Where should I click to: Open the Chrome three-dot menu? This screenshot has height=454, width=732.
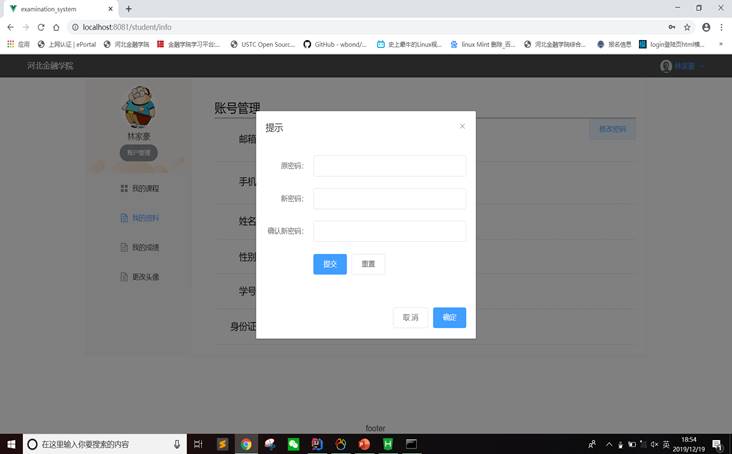(721, 27)
